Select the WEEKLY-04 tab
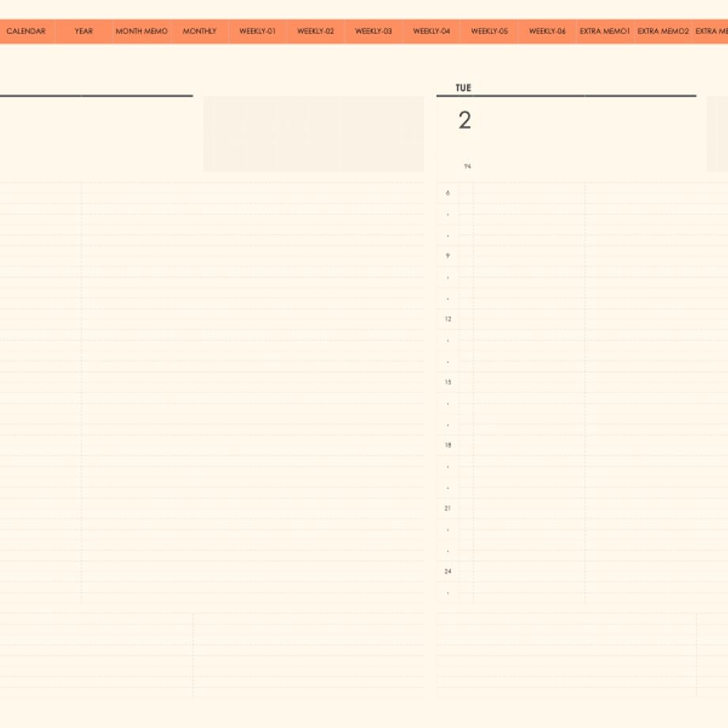 click(432, 31)
